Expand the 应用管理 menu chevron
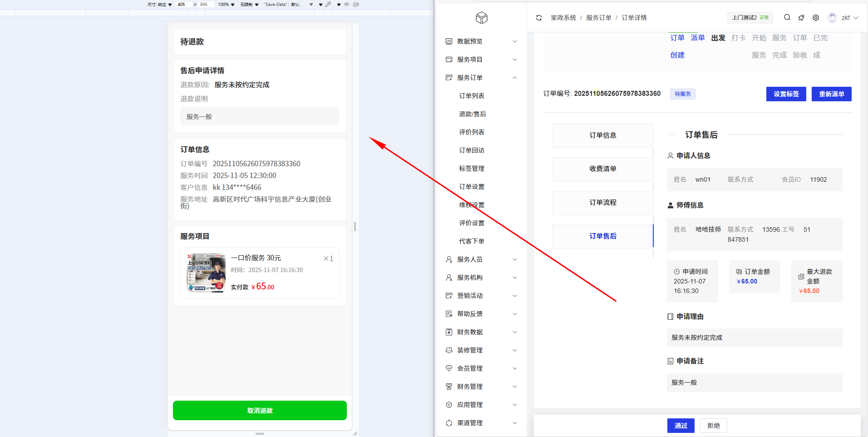 click(515, 405)
